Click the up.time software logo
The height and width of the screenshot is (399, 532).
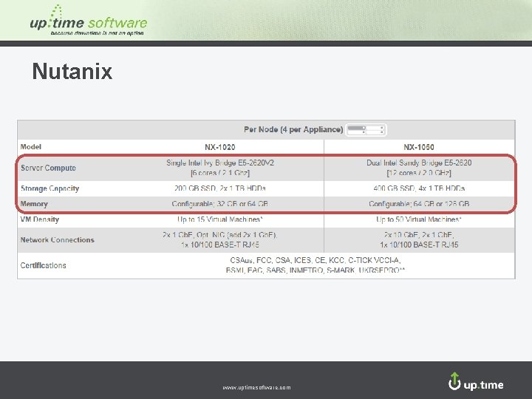tap(89, 21)
